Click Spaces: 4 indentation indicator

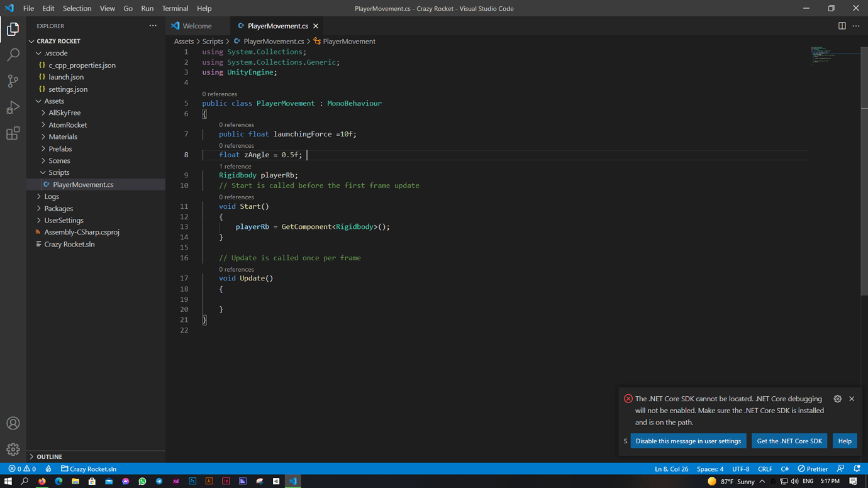click(x=710, y=469)
